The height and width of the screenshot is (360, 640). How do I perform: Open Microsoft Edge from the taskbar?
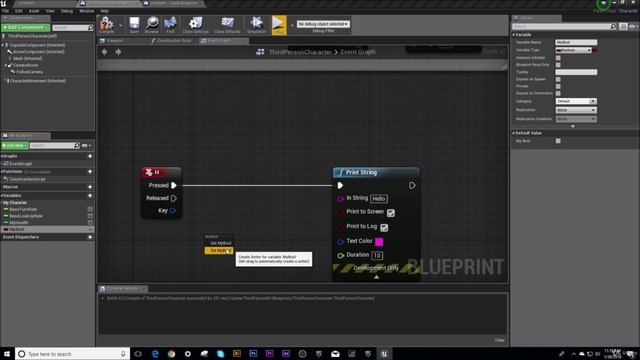(155, 354)
